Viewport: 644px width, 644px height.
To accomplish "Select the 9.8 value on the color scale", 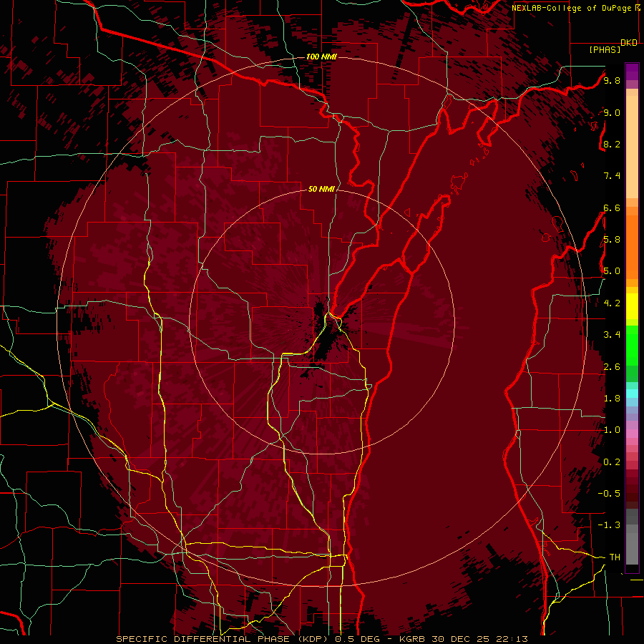I will [612, 80].
